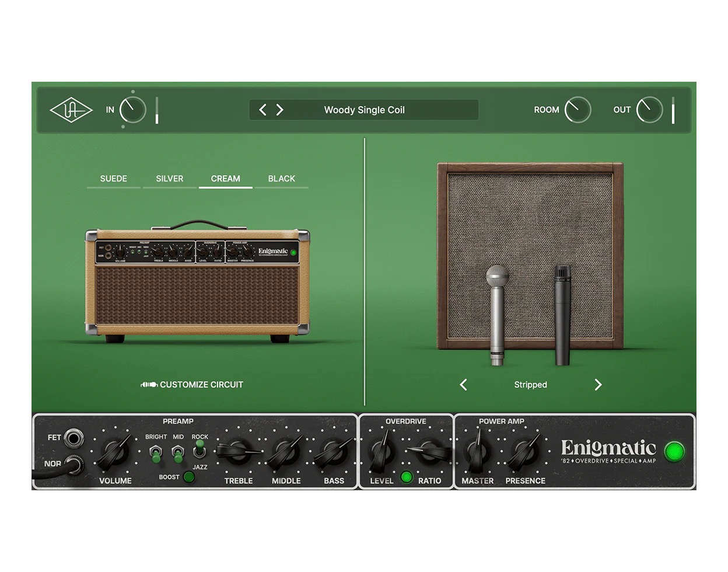Turn the TREBLE knob
The image size is (728, 572).
pos(237,451)
